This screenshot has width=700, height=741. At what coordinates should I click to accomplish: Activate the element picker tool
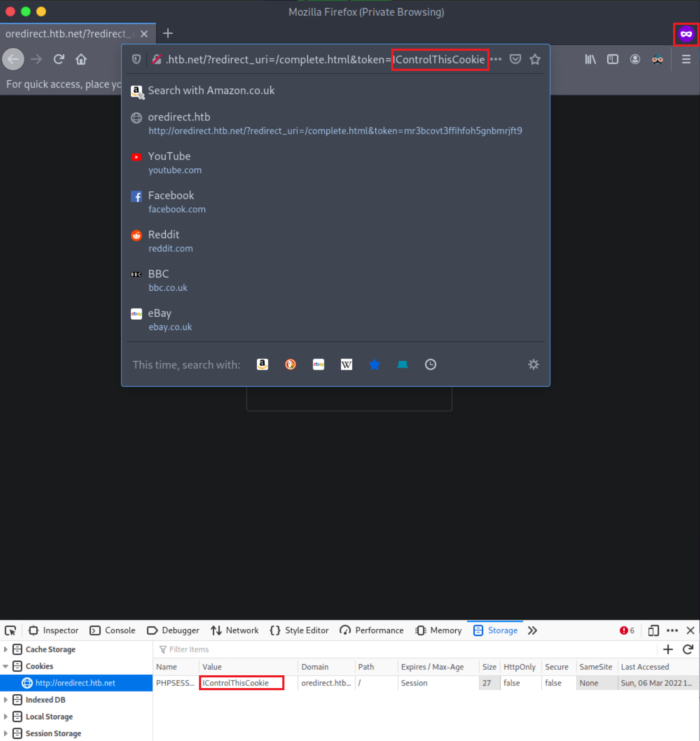coord(10,630)
